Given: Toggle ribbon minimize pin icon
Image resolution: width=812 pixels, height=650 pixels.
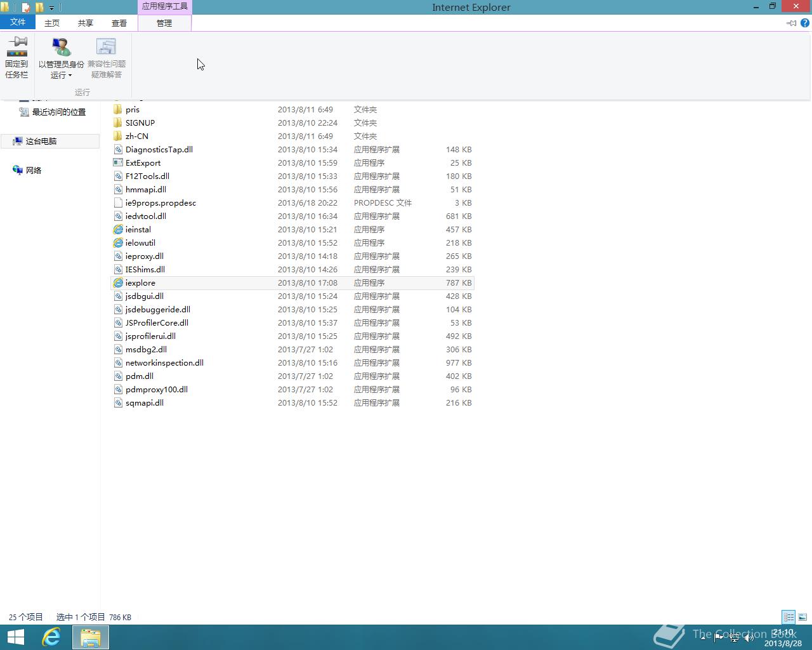Looking at the screenshot, I should pos(791,23).
